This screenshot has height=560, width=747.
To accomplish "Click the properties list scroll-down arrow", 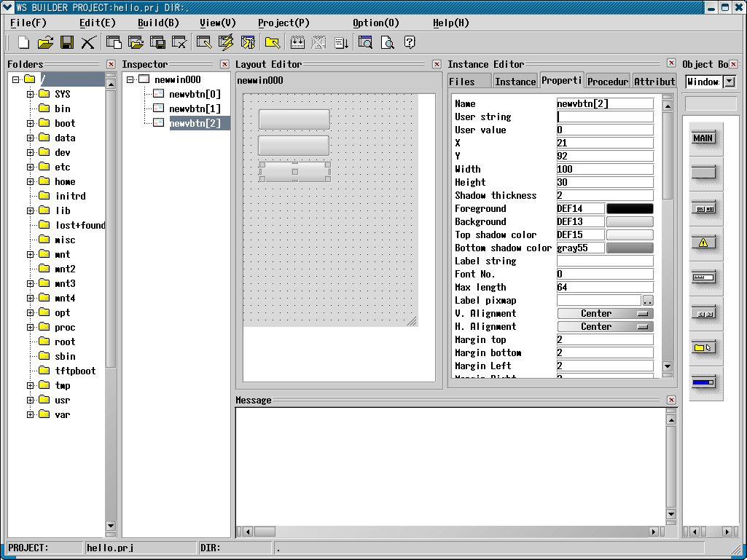I will point(668,366).
